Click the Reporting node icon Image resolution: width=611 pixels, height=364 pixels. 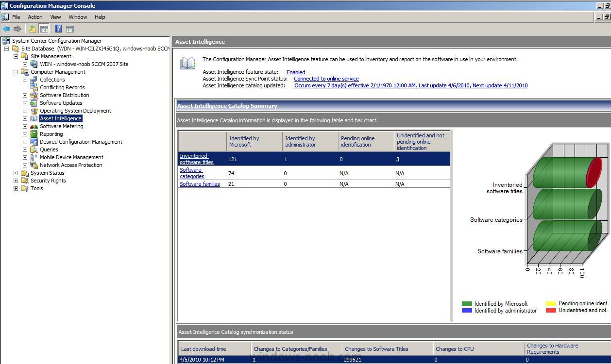point(34,134)
